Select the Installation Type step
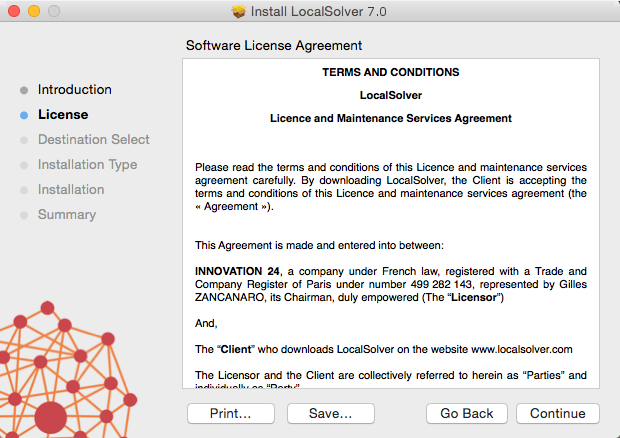This screenshot has width=620, height=438. tap(87, 165)
